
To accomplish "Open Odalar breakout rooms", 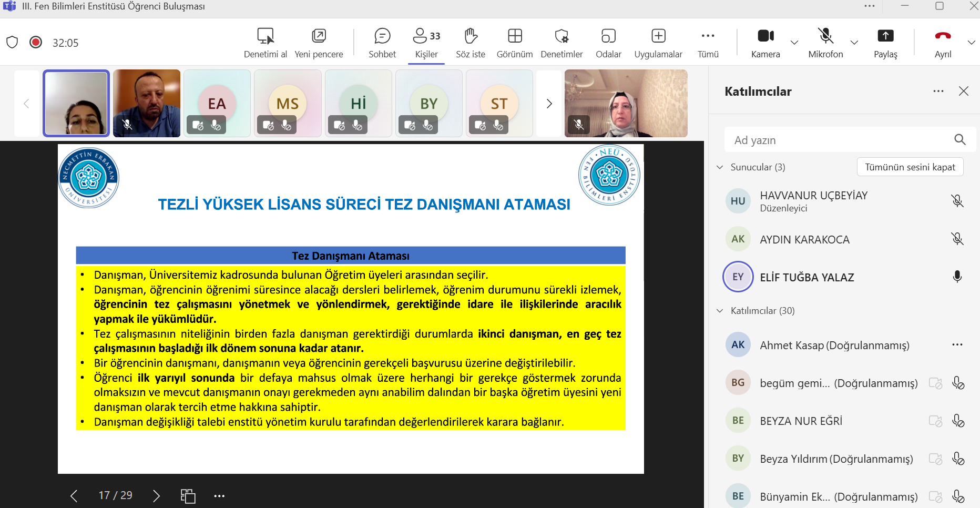I will point(608,43).
